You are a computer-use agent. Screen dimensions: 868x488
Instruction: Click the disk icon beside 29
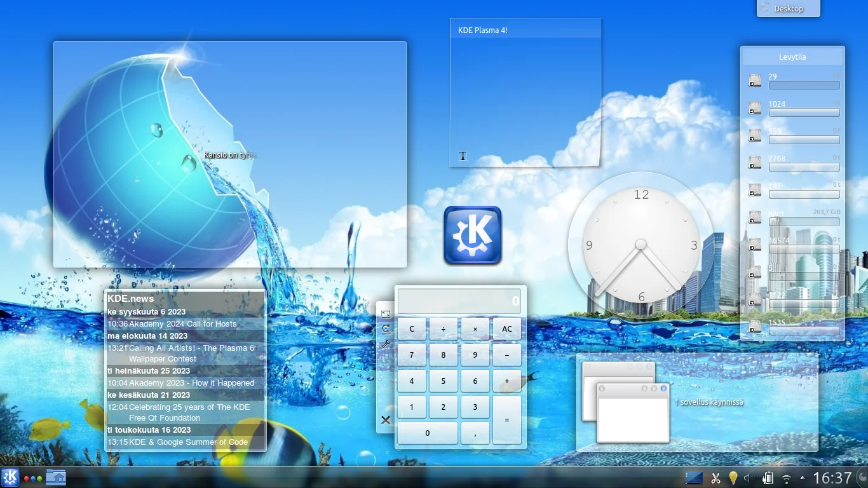(755, 81)
